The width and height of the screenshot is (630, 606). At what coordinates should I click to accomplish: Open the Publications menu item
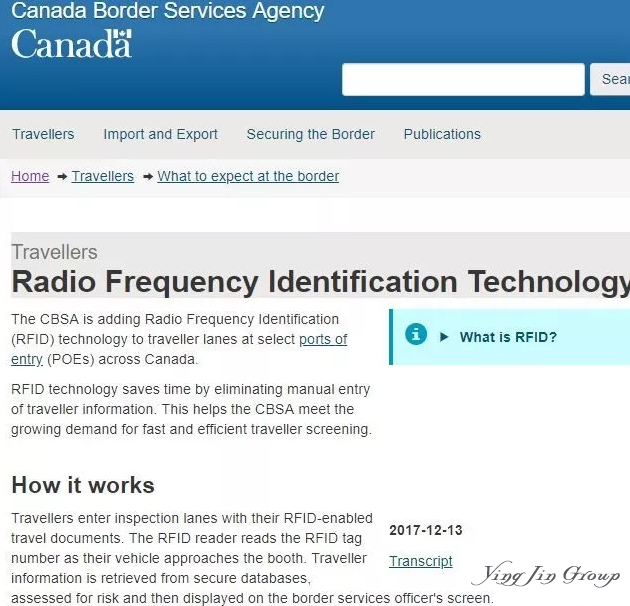442,134
